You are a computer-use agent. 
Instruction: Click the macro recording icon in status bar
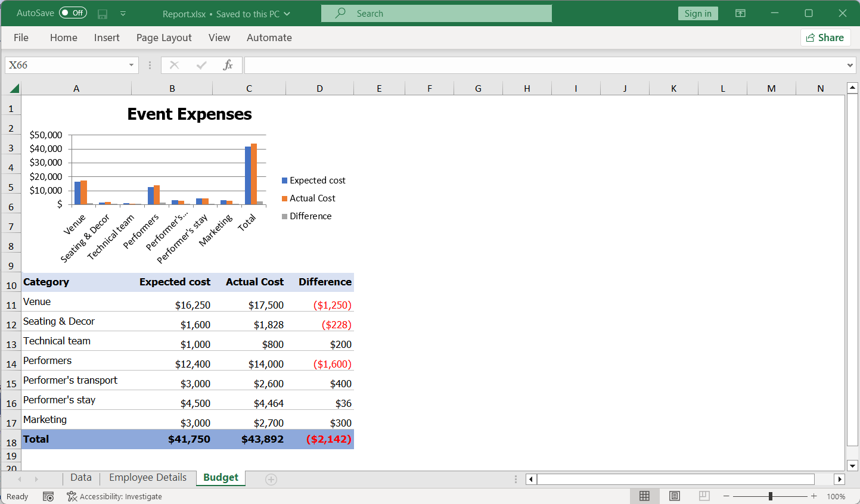pyautogui.click(x=48, y=496)
